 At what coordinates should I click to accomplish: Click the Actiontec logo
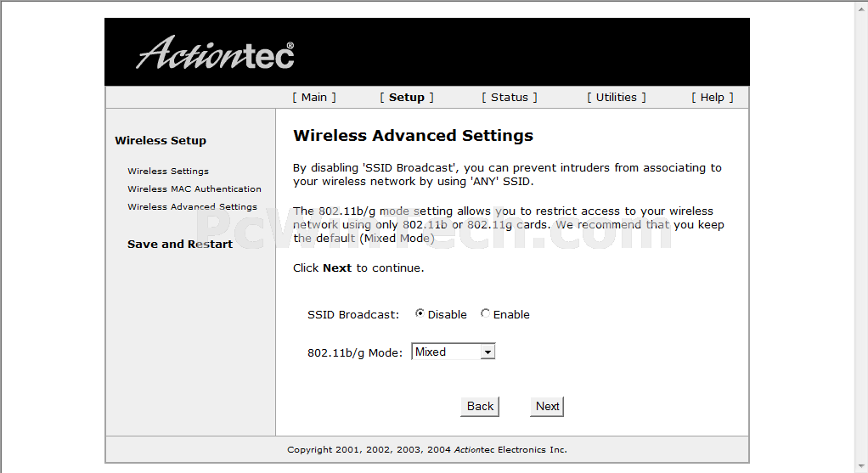215,53
